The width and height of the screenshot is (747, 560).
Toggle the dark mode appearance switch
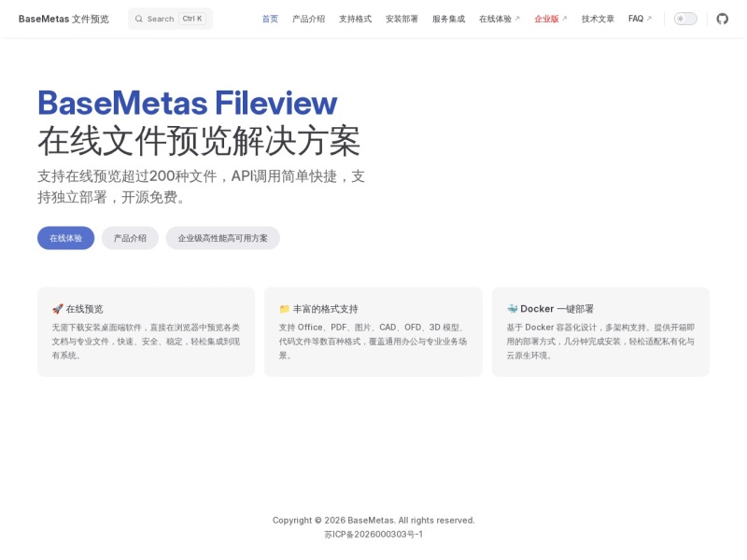click(685, 19)
